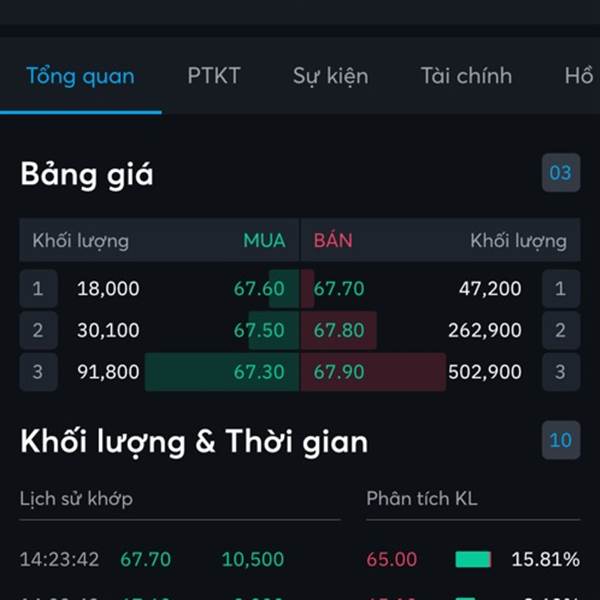Select the Tài chính tab
This screenshot has width=600, height=600.
click(466, 76)
